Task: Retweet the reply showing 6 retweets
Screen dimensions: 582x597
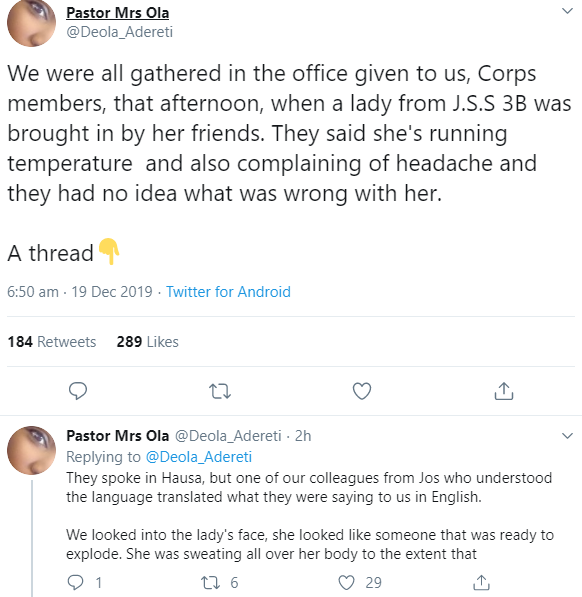Action: 210,583
